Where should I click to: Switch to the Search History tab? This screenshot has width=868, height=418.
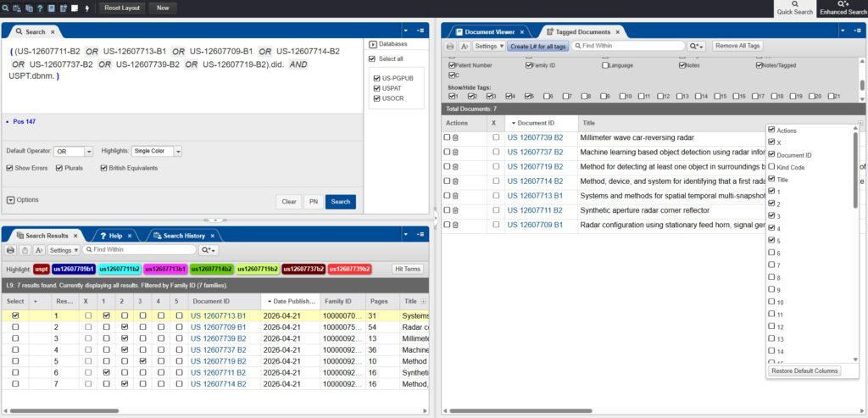(182, 235)
